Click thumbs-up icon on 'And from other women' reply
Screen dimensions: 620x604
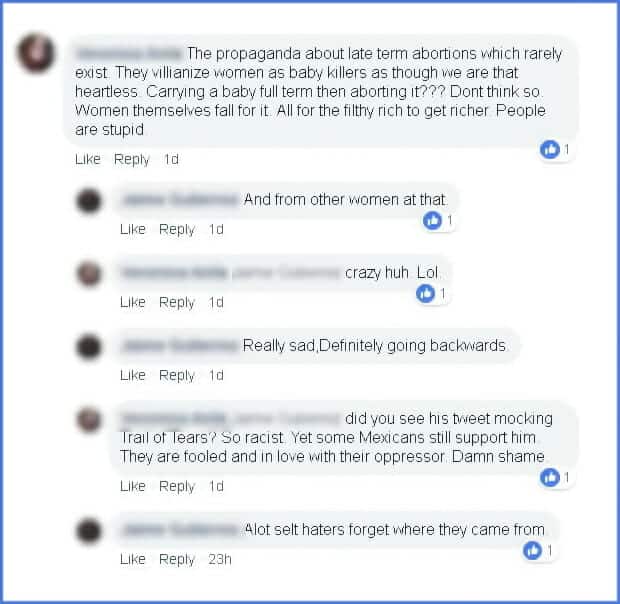pyautogui.click(x=432, y=220)
